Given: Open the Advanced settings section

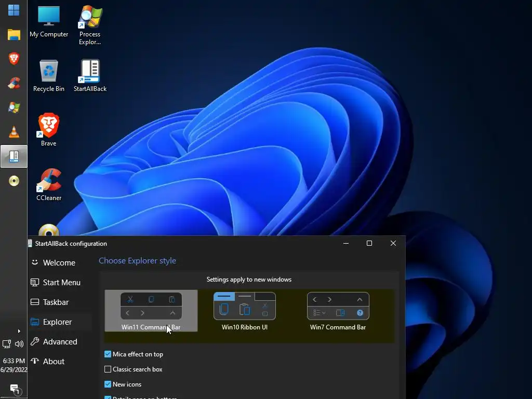Looking at the screenshot, I should (x=60, y=341).
